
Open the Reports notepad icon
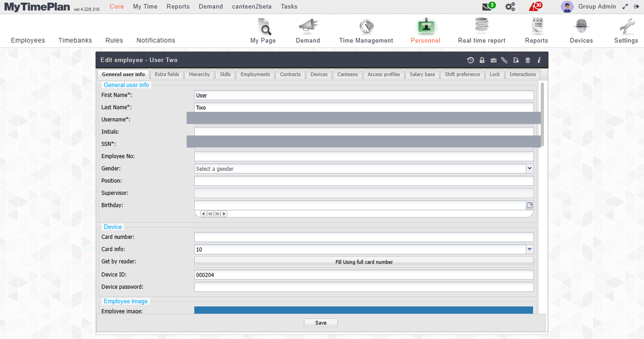[537, 26]
